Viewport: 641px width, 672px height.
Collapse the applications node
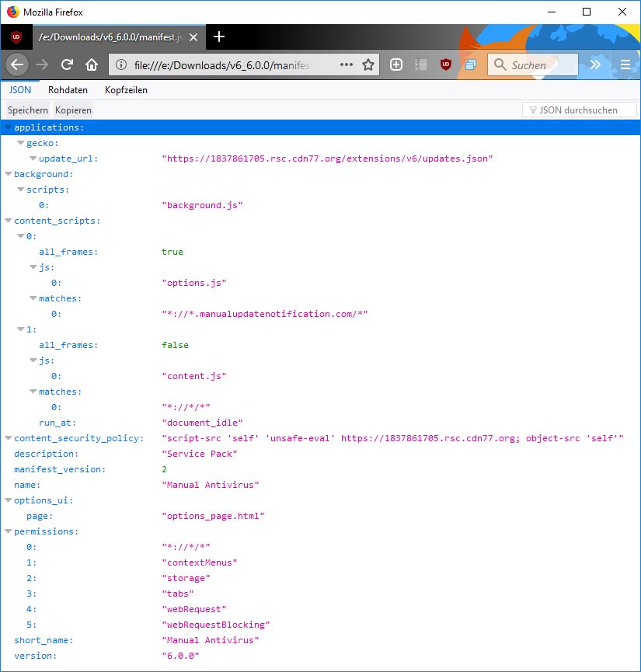point(9,127)
